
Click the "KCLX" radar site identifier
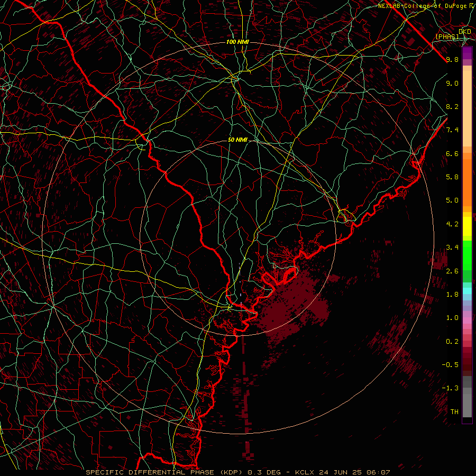(x=305, y=472)
